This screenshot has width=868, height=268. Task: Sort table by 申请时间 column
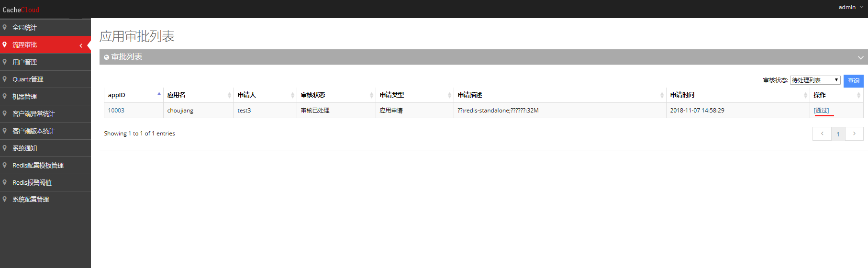(x=738, y=95)
